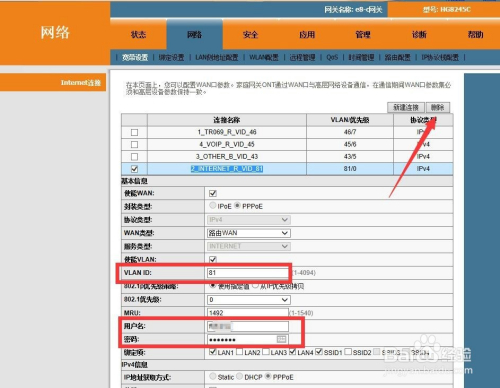Click the 81/0 VLAN priority cell
The width and height of the screenshot is (500, 388).
click(350, 169)
